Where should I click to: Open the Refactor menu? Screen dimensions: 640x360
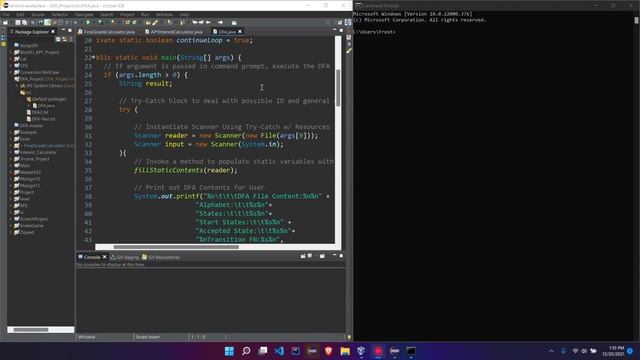[x=60, y=15]
